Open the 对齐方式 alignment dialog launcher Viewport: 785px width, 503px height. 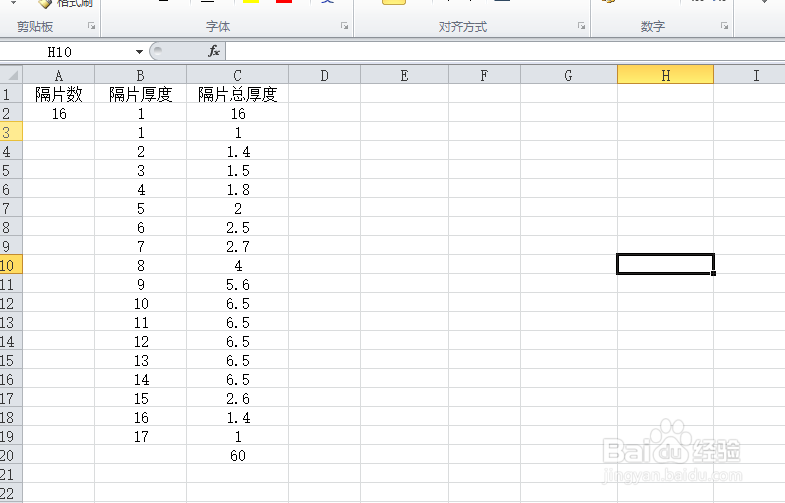point(581,26)
